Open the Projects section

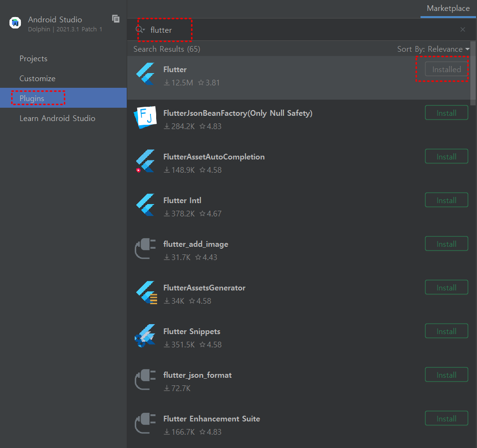click(x=34, y=58)
